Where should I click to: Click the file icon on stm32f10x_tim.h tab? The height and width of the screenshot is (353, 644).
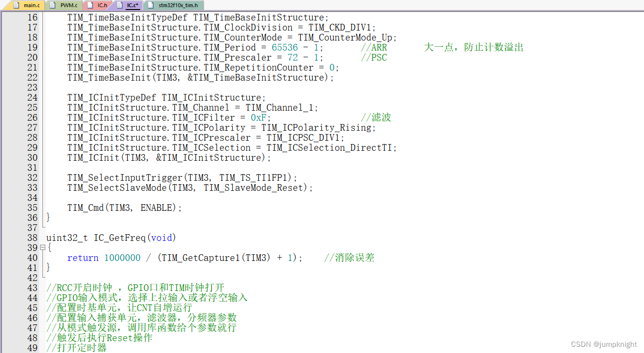click(x=150, y=6)
